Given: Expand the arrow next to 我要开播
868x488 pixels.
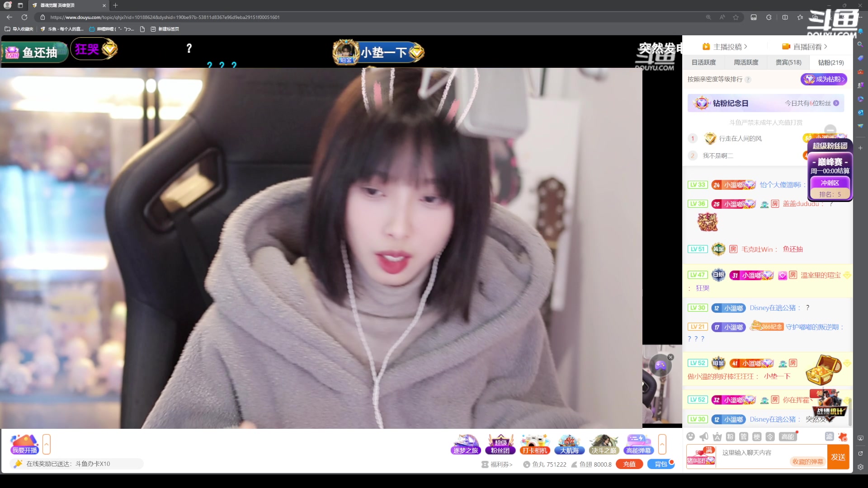Looking at the screenshot, I should 47,444.
